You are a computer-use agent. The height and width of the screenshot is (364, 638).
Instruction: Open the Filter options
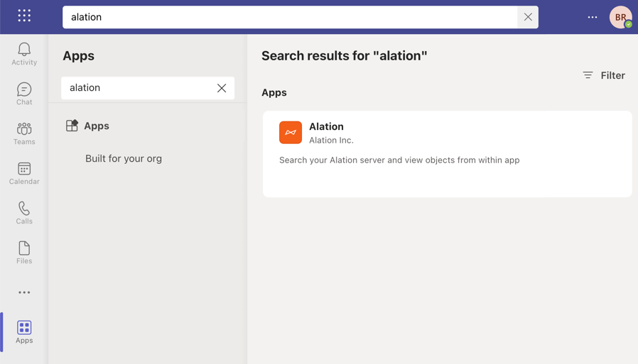point(604,75)
